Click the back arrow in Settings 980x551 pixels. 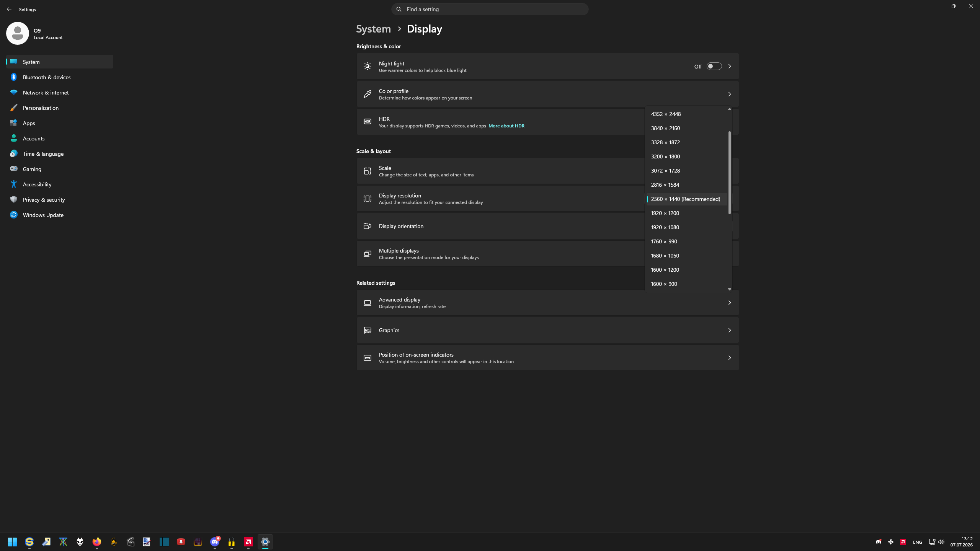point(9,9)
